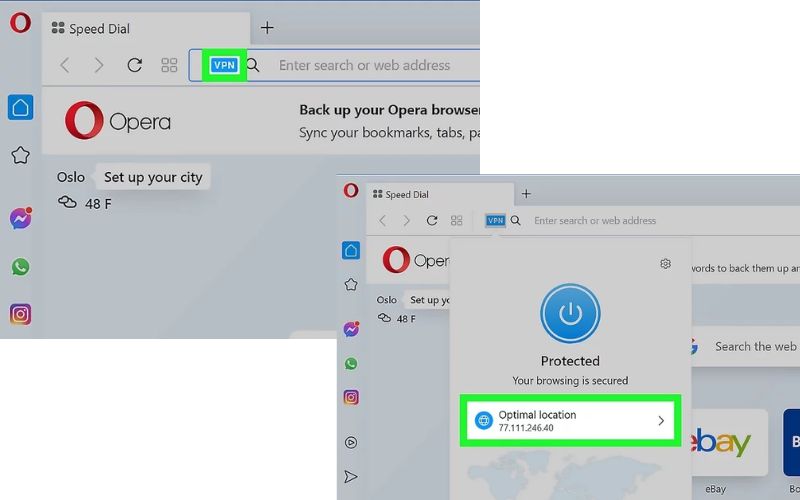The image size is (800, 500).
Task: Go back in the upper window
Action: pos(65,65)
